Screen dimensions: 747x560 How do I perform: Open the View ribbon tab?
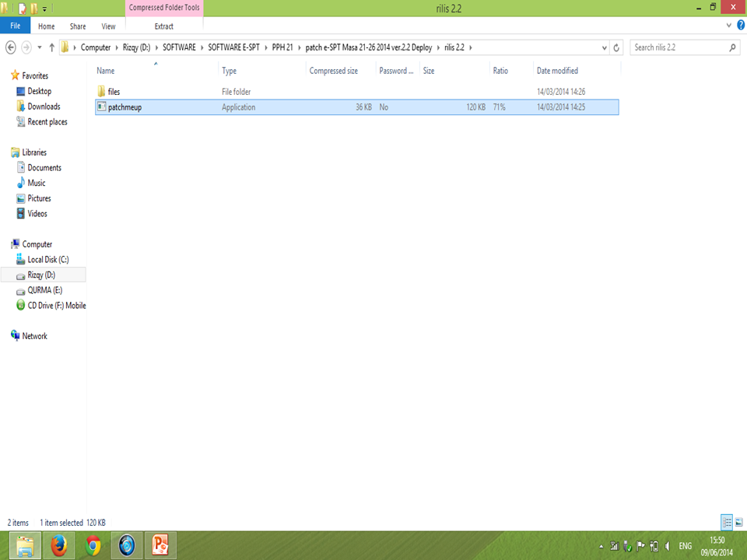coord(108,26)
